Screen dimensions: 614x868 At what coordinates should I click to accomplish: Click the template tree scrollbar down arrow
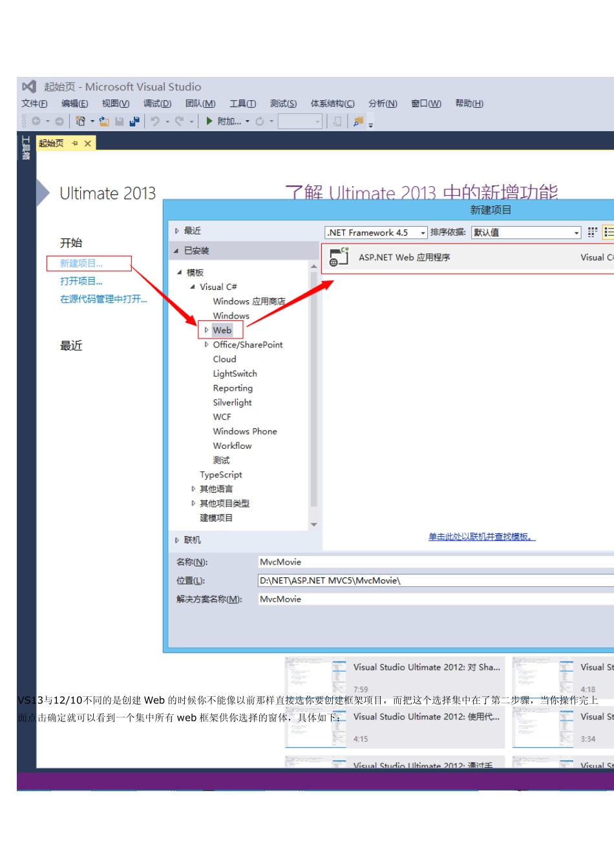[x=314, y=525]
